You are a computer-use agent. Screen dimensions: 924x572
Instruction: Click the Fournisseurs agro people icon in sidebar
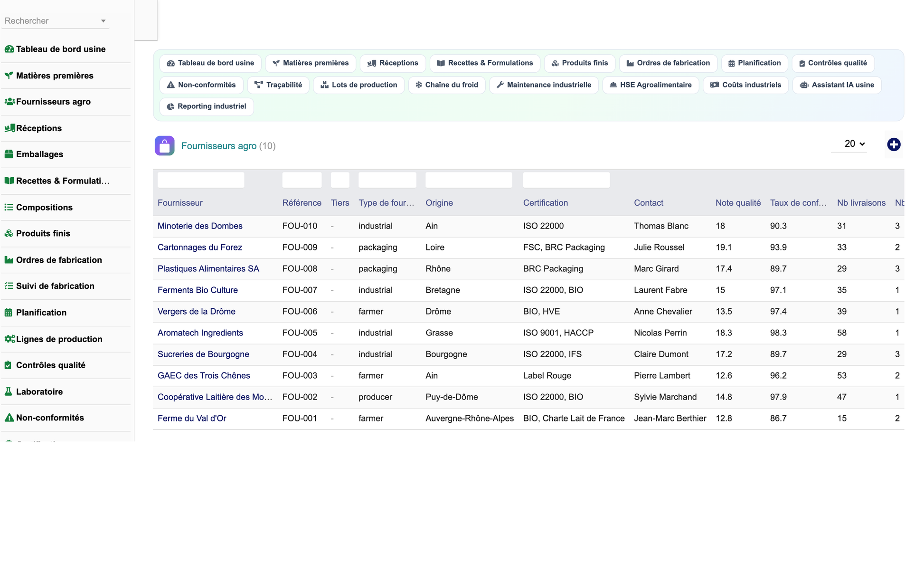point(9,102)
